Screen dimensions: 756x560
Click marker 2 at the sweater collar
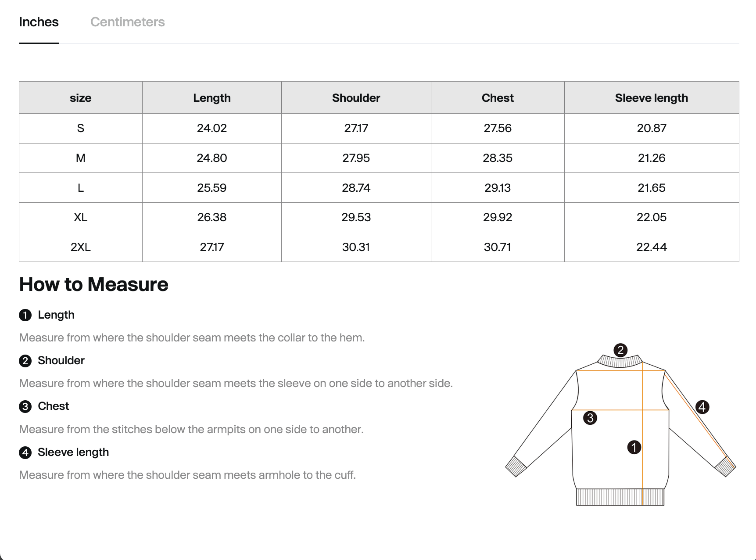[620, 350]
